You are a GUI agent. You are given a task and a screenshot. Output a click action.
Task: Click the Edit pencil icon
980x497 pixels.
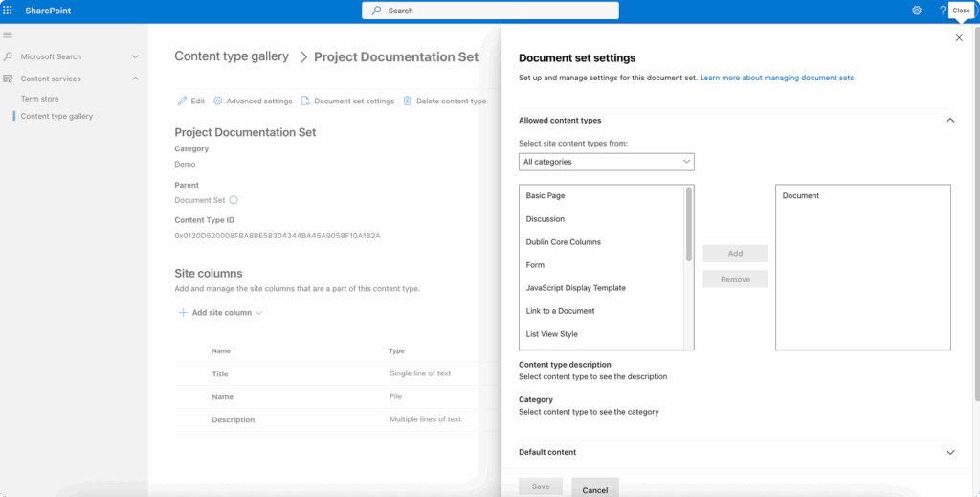(x=183, y=101)
